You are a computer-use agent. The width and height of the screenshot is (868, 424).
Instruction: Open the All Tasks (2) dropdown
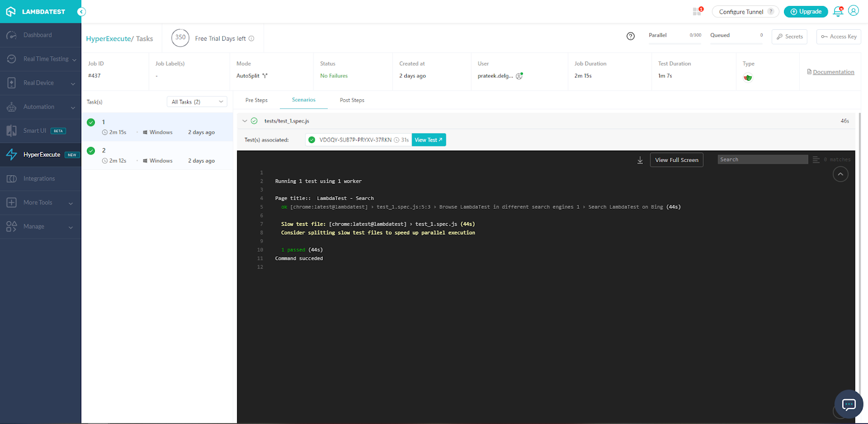click(x=197, y=102)
